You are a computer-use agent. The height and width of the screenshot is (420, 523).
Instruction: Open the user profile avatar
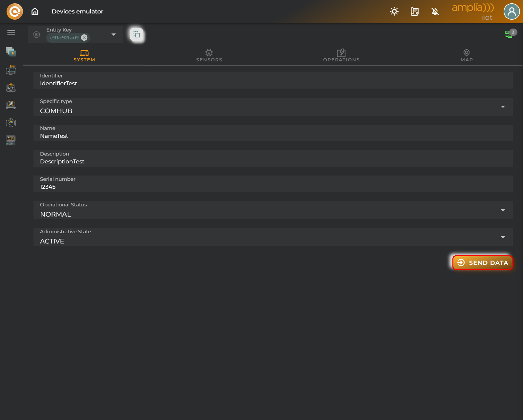pos(512,11)
